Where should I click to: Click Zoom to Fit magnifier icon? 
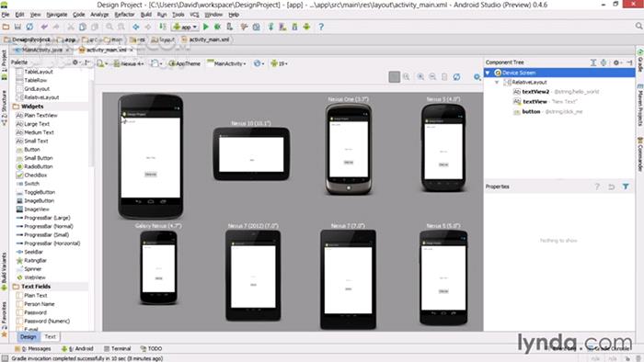pyautogui.click(x=407, y=77)
